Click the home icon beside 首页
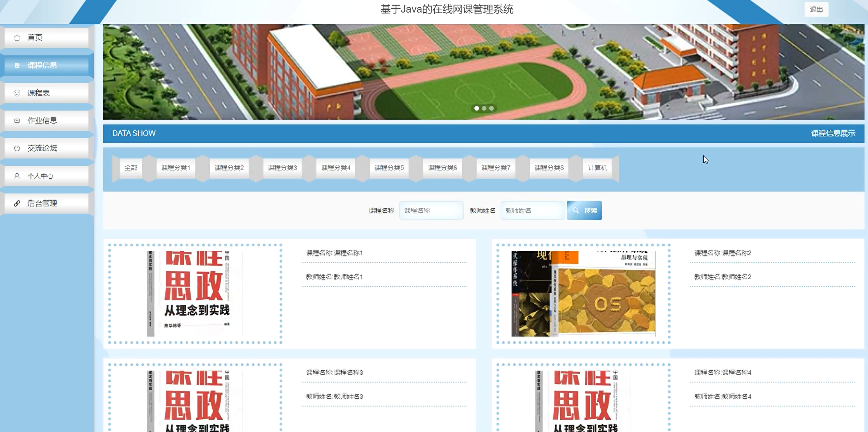 [17, 37]
